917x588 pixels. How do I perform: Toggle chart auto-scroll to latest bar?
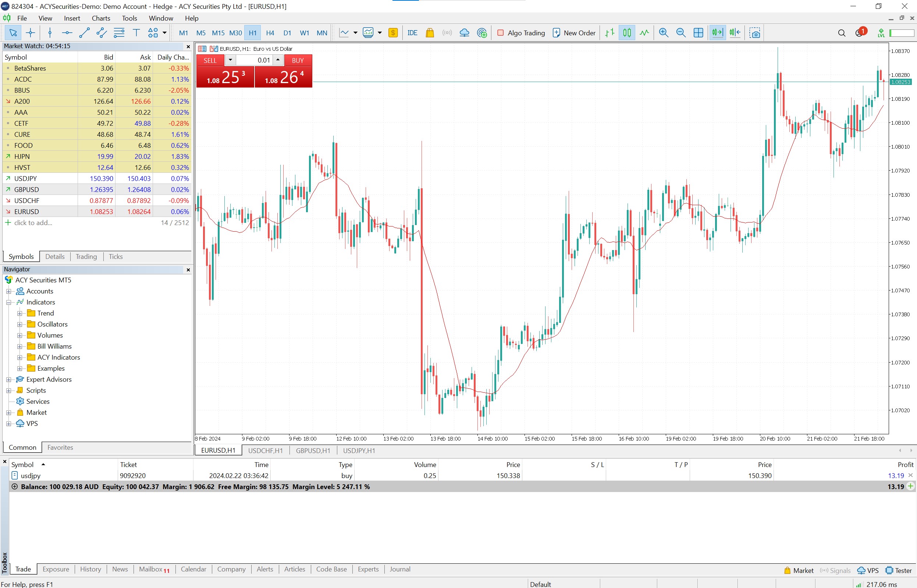tap(717, 33)
